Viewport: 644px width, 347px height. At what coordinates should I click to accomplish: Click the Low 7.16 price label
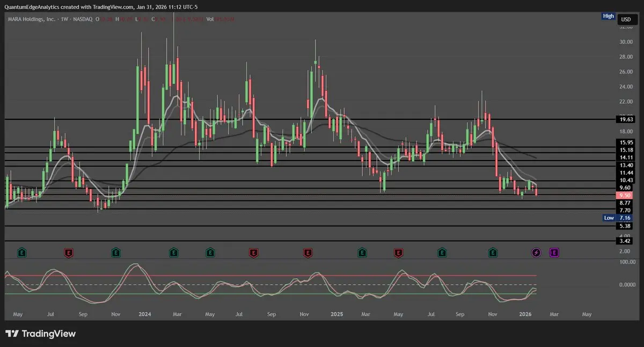click(x=618, y=218)
